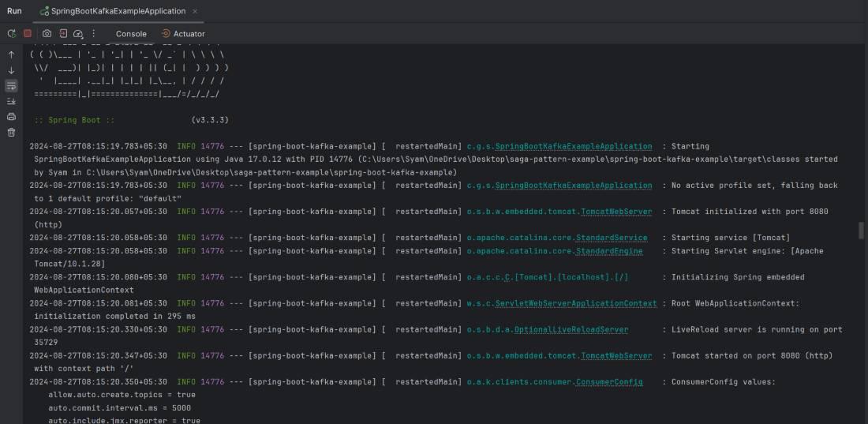Image resolution: width=868 pixels, height=424 pixels.
Task: Clear all console output with trash icon
Action: pos(11,132)
